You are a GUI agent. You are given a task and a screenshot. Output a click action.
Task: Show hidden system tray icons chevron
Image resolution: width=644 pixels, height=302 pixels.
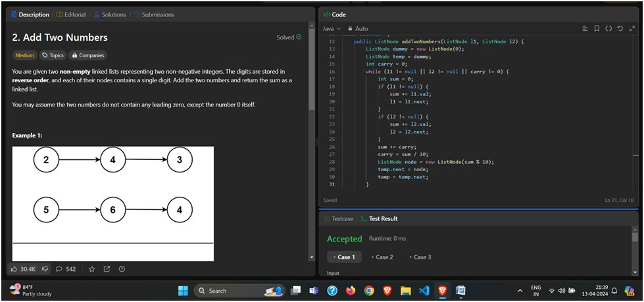pyautogui.click(x=520, y=291)
